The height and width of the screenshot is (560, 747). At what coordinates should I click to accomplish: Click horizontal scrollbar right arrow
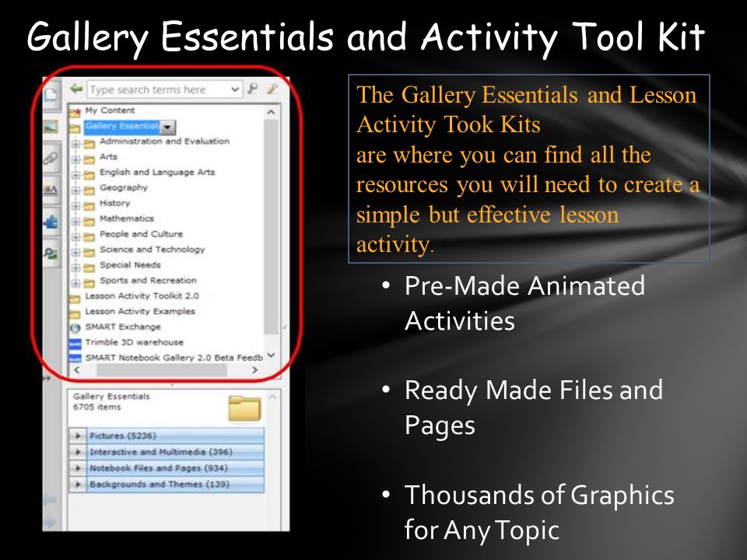255,370
